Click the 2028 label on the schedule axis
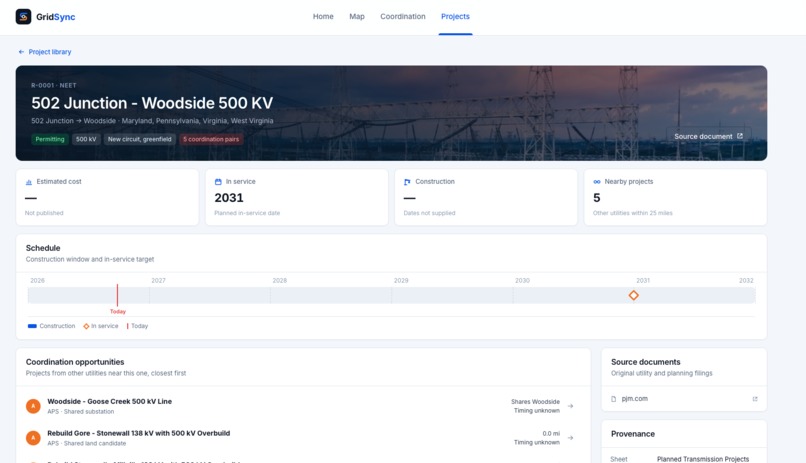Image resolution: width=806 pixels, height=463 pixels. click(280, 281)
